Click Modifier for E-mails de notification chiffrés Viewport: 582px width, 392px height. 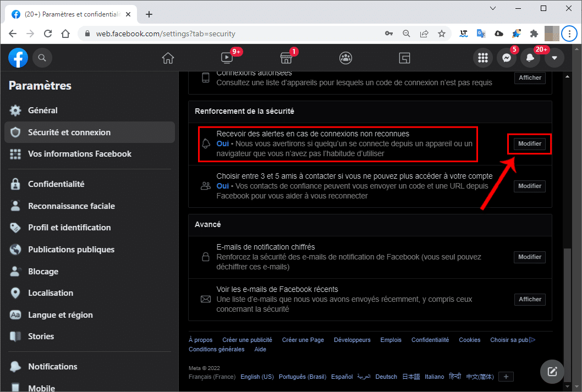530,257
